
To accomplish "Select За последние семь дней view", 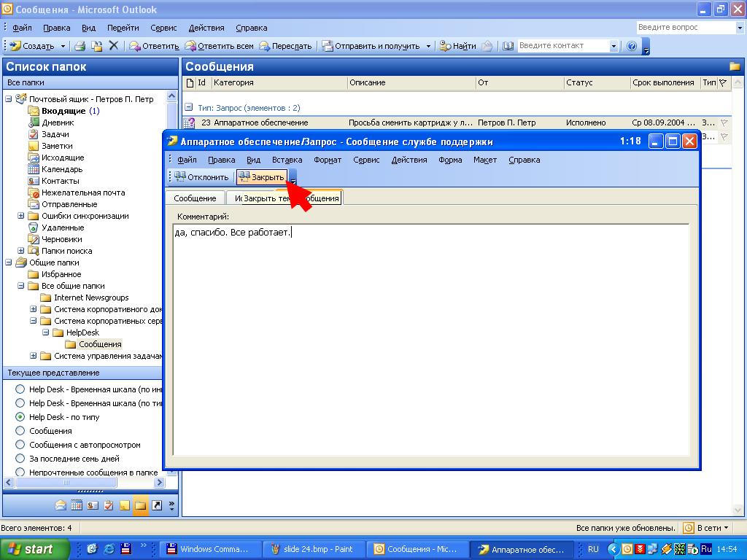I will click(20, 458).
